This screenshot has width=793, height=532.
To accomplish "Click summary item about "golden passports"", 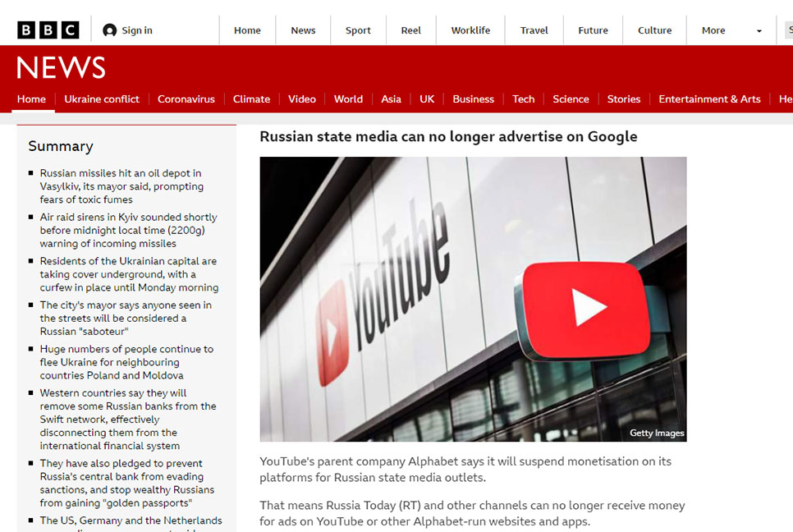I will pos(127,483).
